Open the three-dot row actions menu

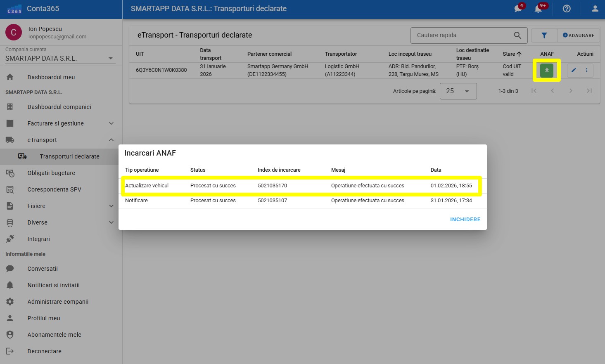[586, 70]
